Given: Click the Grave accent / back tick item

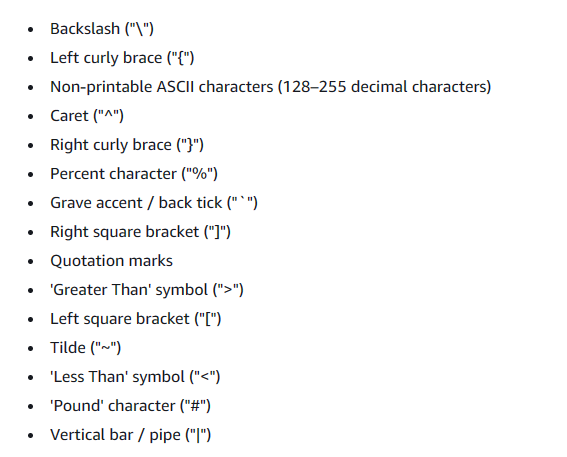Looking at the screenshot, I should [x=154, y=203].
